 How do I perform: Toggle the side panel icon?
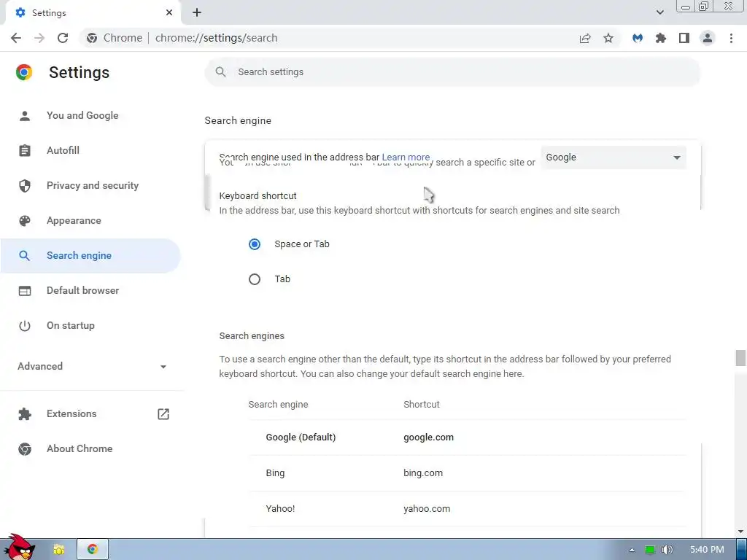click(x=684, y=38)
